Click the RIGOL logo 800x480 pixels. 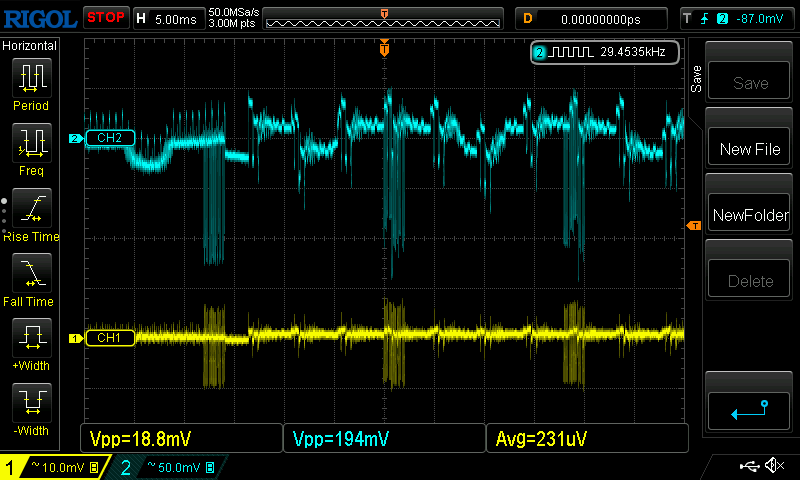(x=40, y=19)
